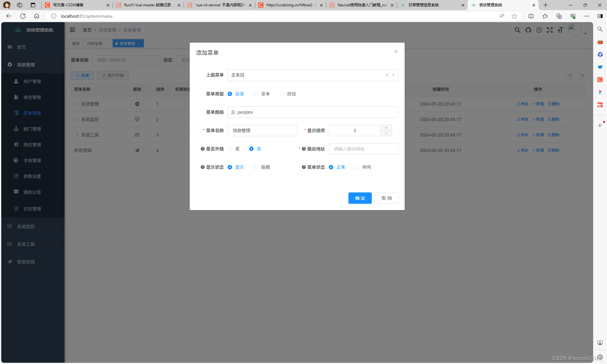
Task: Open 通知公告 in the sidebar
Action: pyautogui.click(x=33, y=192)
